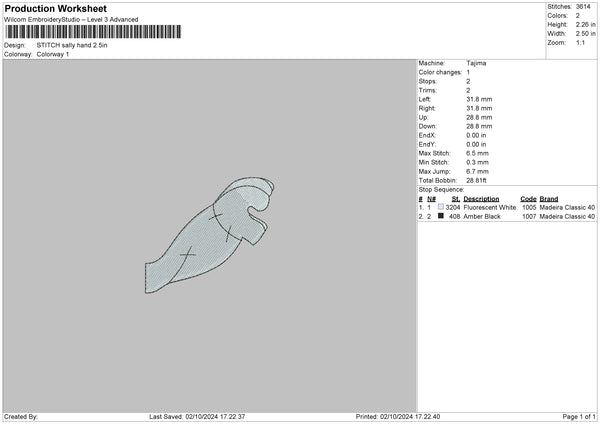Click the 'Stop Sequence:' heading
Viewport: 600px width, 424px height.
tap(441, 190)
